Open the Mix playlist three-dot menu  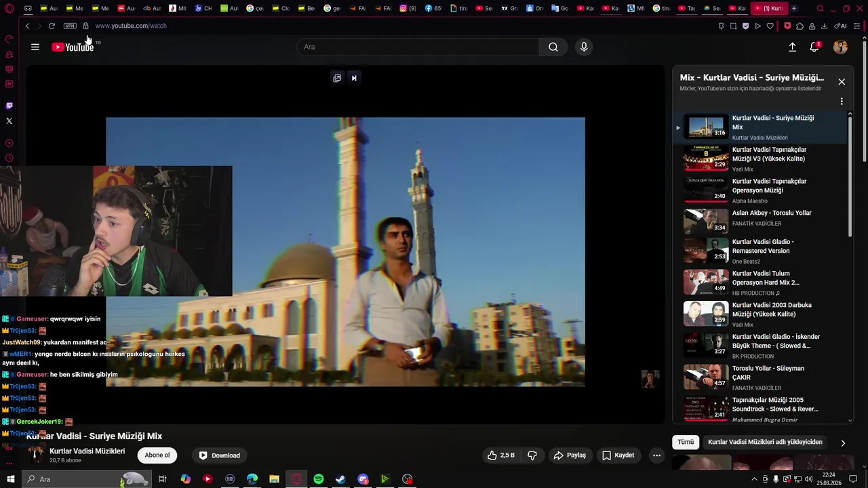click(842, 102)
